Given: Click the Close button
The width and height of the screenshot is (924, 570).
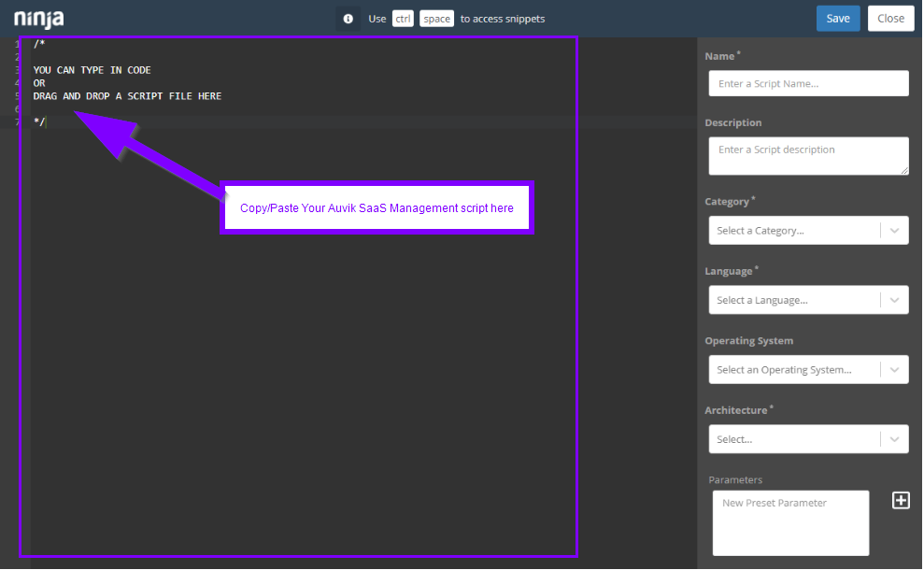Looking at the screenshot, I should [x=889, y=18].
